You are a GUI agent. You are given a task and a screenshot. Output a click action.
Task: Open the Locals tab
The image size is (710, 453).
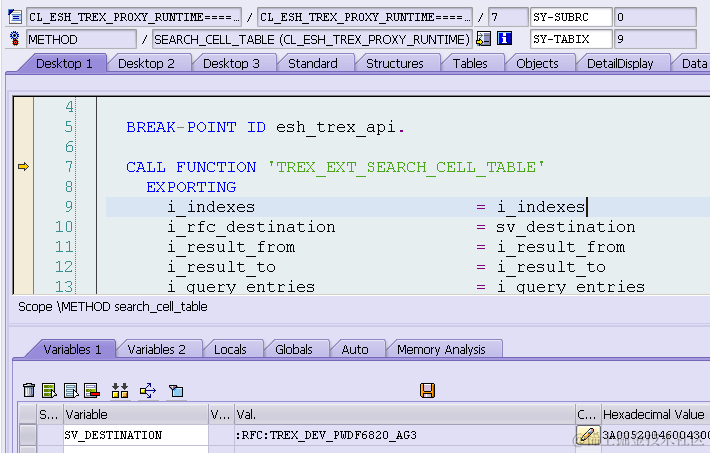coord(230,349)
